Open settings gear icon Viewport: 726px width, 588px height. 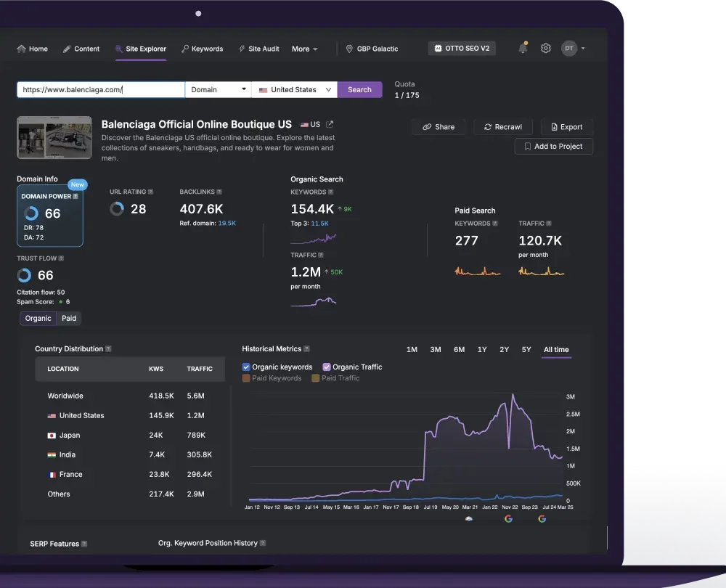tap(546, 48)
